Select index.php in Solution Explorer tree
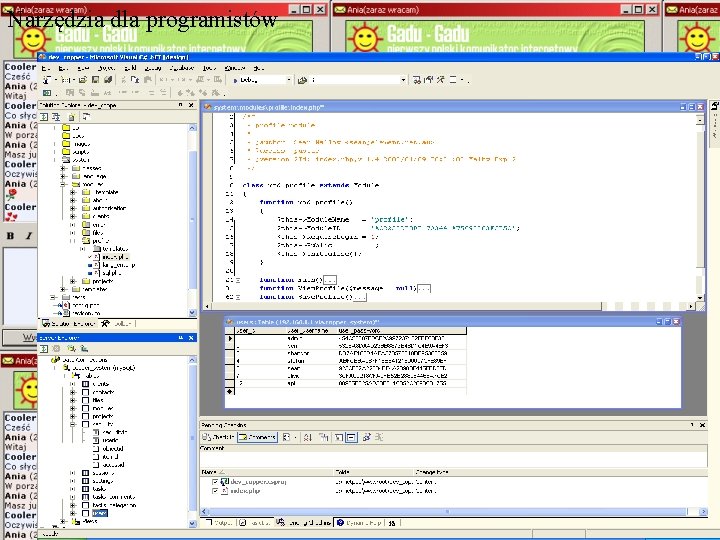The image size is (720, 540). [115, 257]
